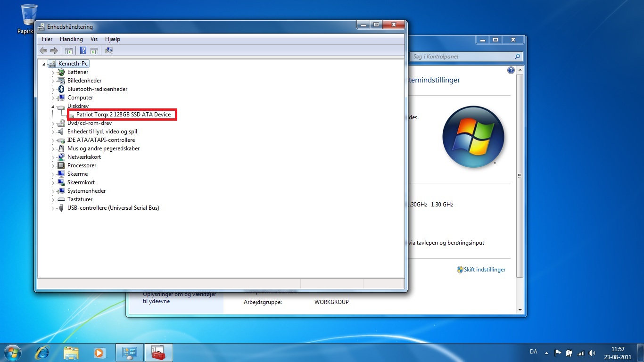Viewport: 644px width, 362px height.
Task: Open Windows Media Player from the taskbar
Action: pos(99,353)
